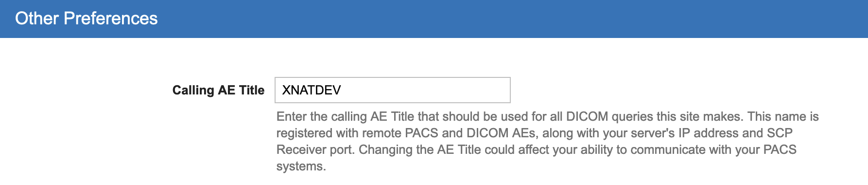This screenshot has width=868, height=185.
Task: Click the word "systems." ending the description
Action: (301, 166)
